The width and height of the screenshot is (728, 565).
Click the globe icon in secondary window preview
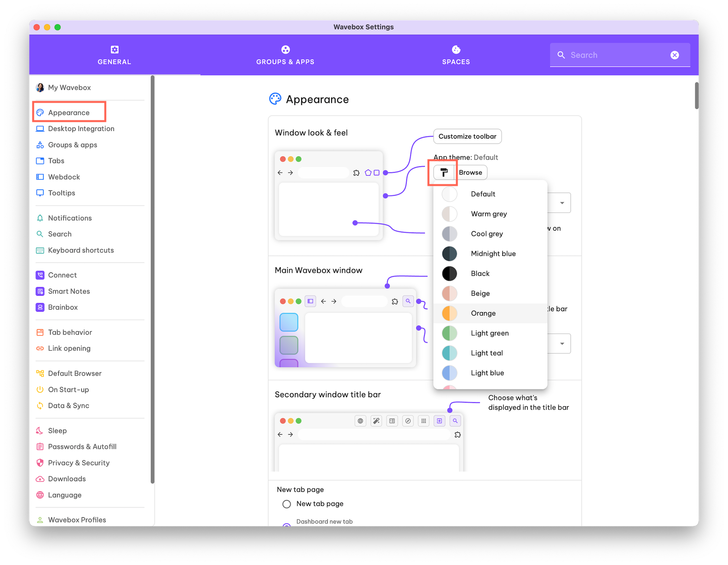pyautogui.click(x=360, y=421)
